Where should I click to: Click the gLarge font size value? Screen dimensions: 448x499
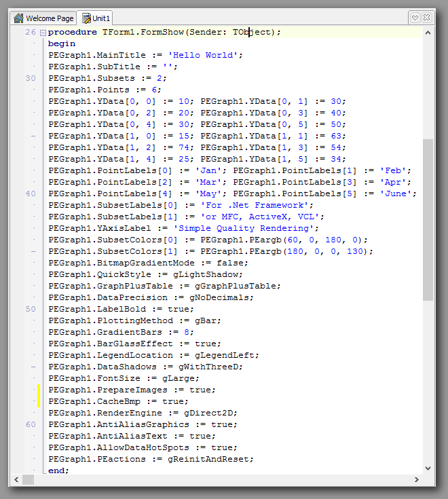coord(178,378)
